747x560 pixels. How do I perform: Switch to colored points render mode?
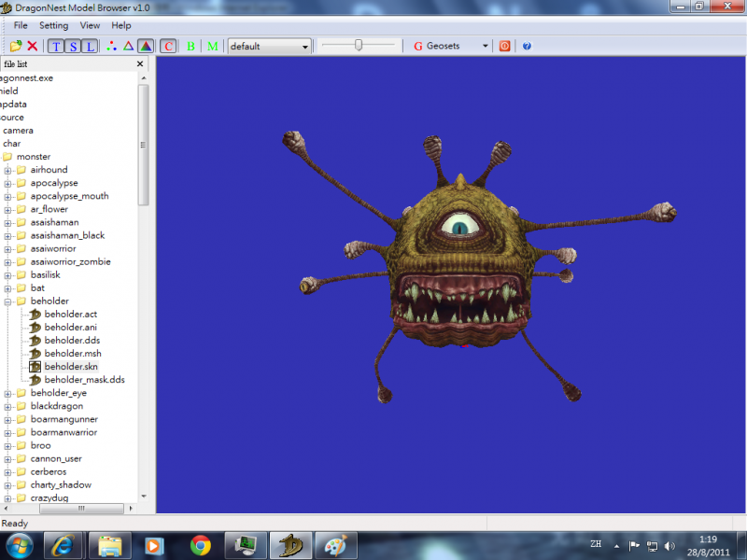click(111, 46)
